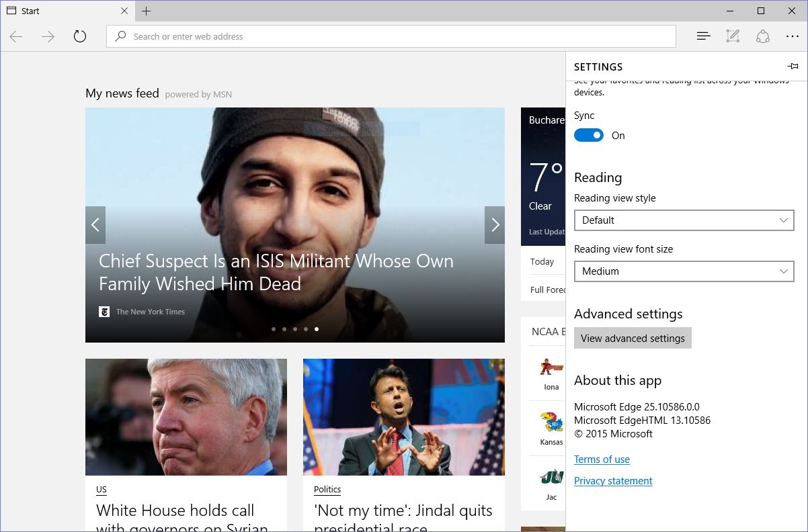Viewport: 808px width, 532px height.
Task: Open a new tab with plus button
Action: pyautogui.click(x=146, y=11)
